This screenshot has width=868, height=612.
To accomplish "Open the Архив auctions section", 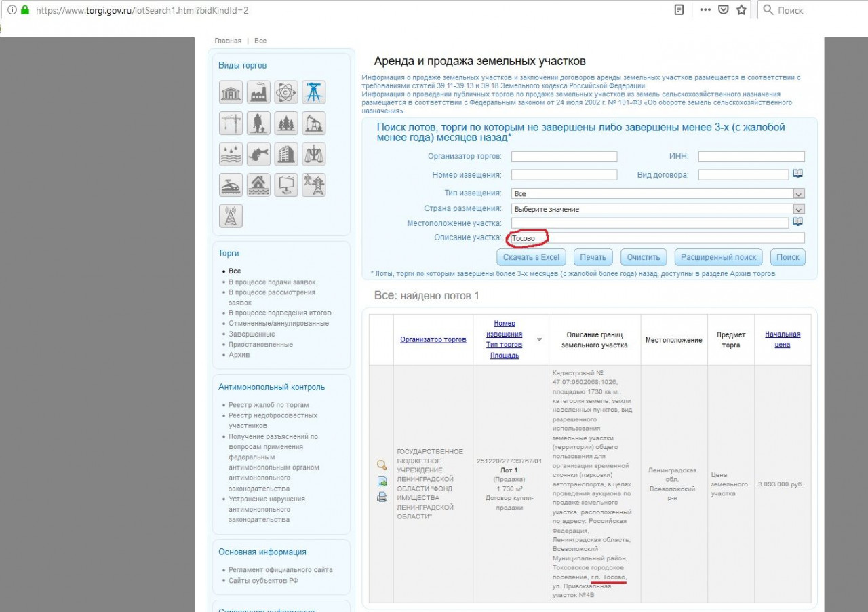I will click(x=239, y=355).
